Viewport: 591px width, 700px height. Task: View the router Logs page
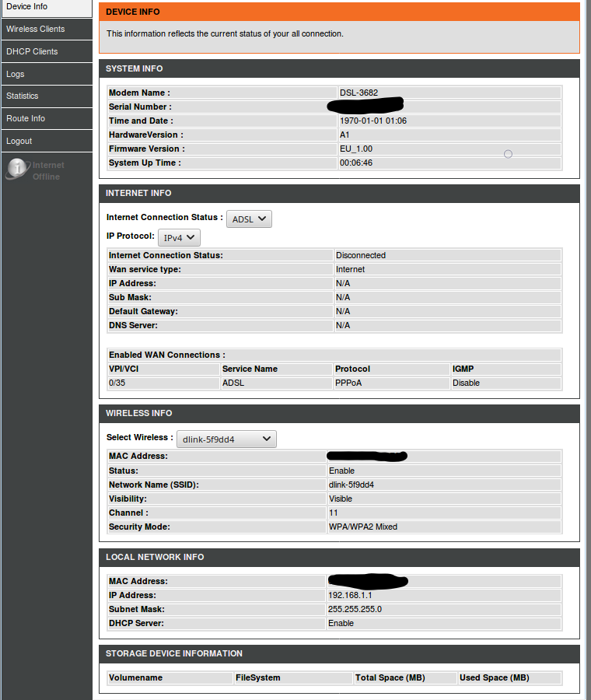16,74
